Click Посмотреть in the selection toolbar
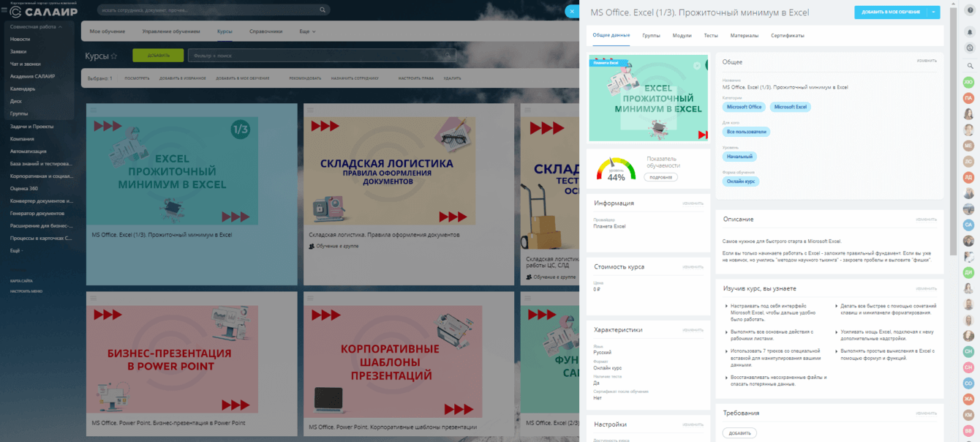This screenshot has height=442, width=980. (x=137, y=78)
